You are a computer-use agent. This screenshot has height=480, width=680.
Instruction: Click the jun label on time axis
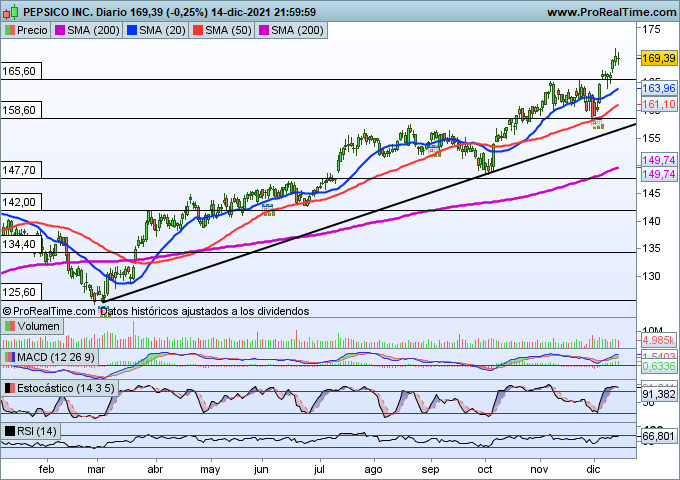[x=261, y=470]
